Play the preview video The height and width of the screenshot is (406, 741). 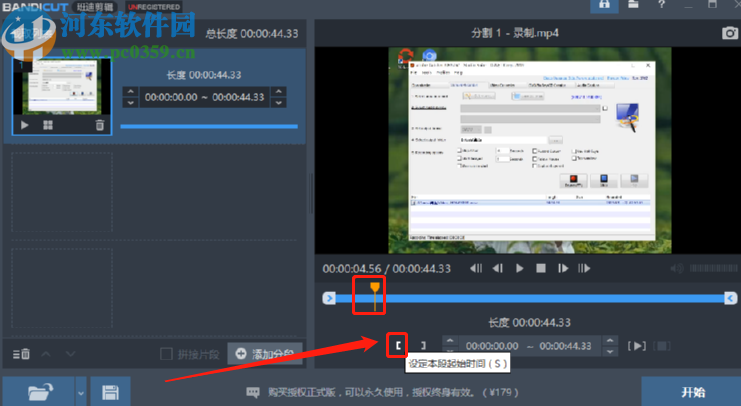point(519,268)
